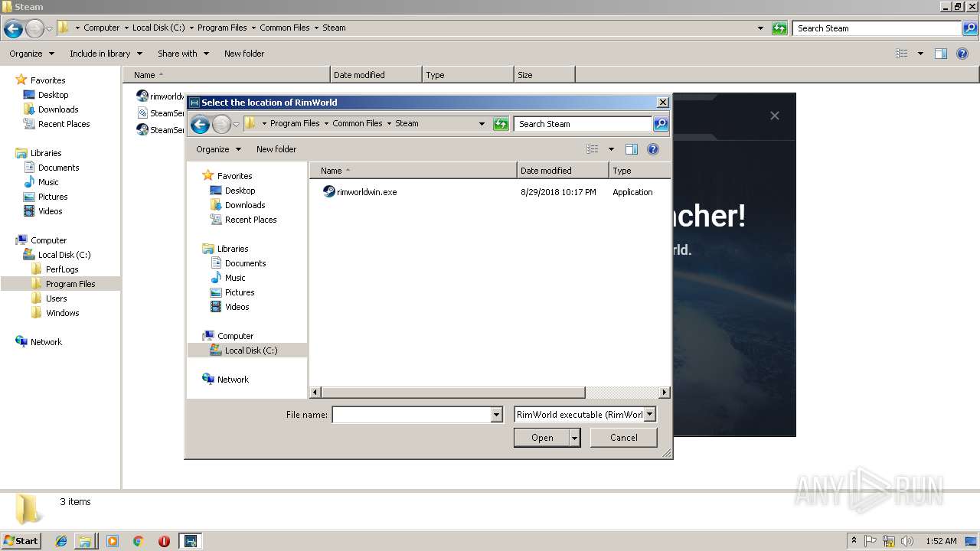Go back in the Explorer Steam window
This screenshot has width=980, height=551.
pos(13,28)
